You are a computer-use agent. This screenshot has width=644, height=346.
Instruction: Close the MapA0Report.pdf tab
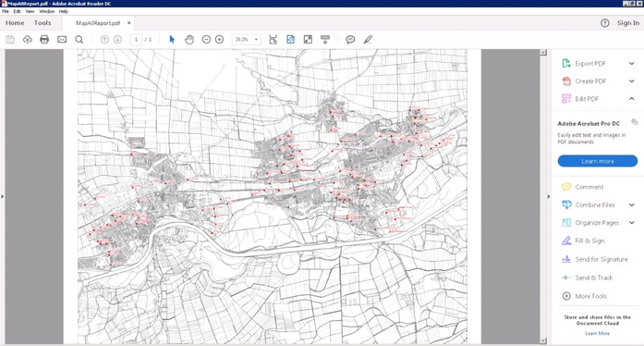point(129,23)
